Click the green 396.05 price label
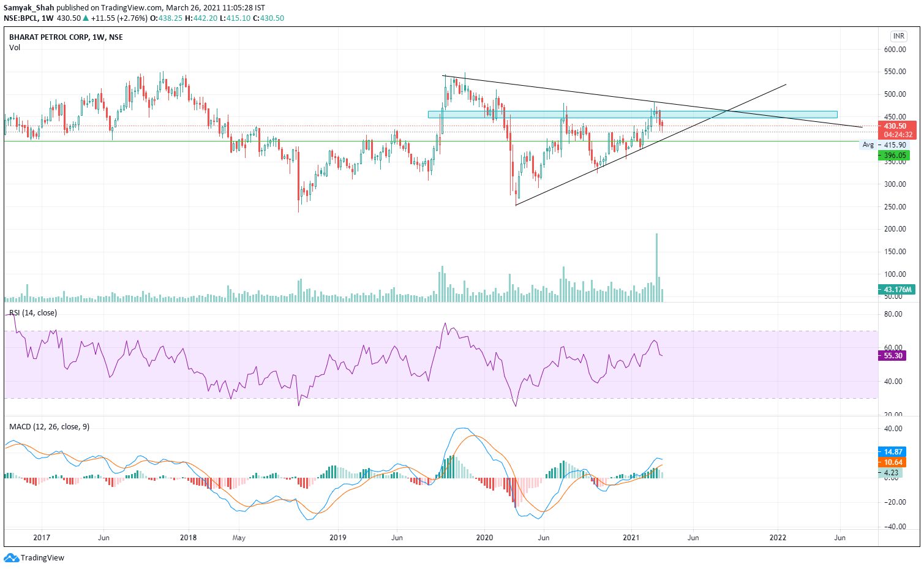Screen dimensions: 924x569 coord(895,156)
